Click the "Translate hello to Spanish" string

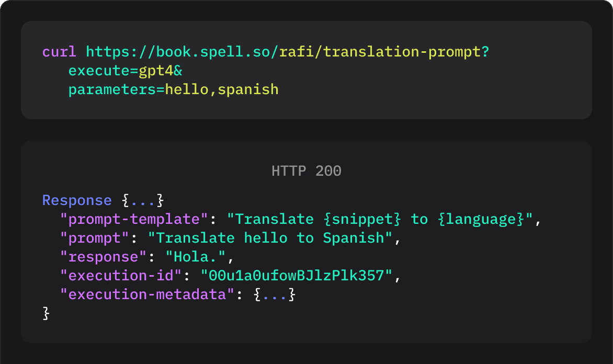270,238
